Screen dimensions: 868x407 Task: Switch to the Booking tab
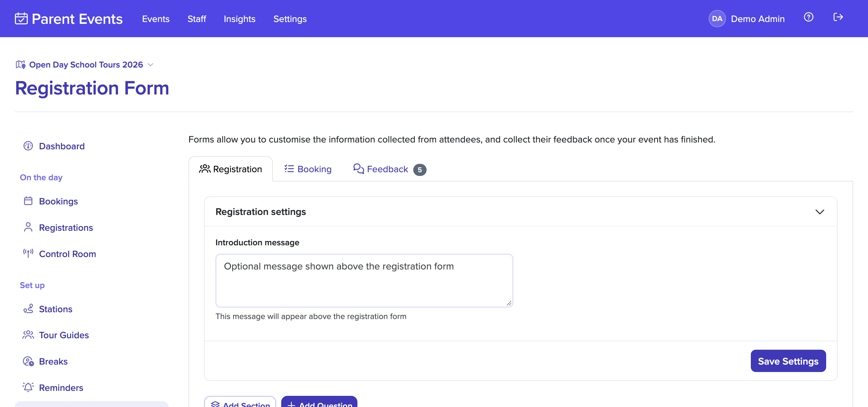coord(308,169)
